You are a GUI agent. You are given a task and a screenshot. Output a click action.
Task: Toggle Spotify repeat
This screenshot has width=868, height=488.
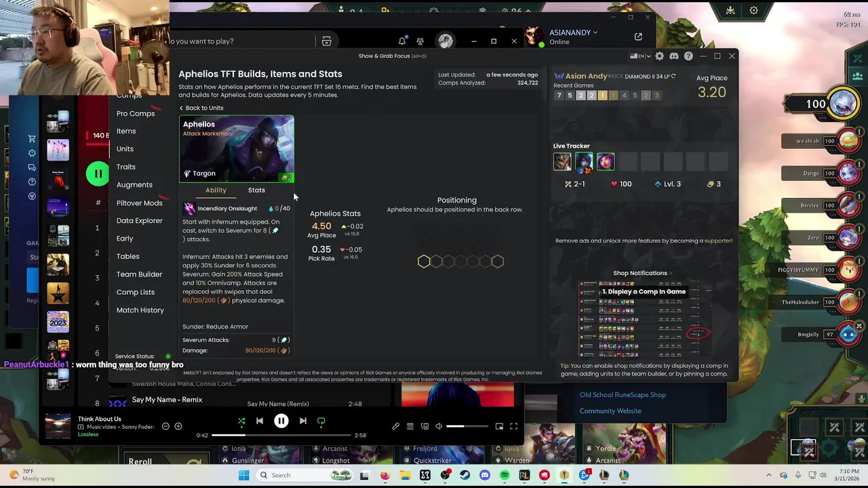coord(321,421)
